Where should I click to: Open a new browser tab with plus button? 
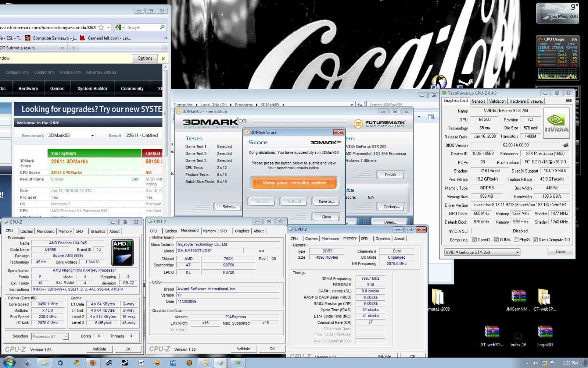(x=73, y=48)
